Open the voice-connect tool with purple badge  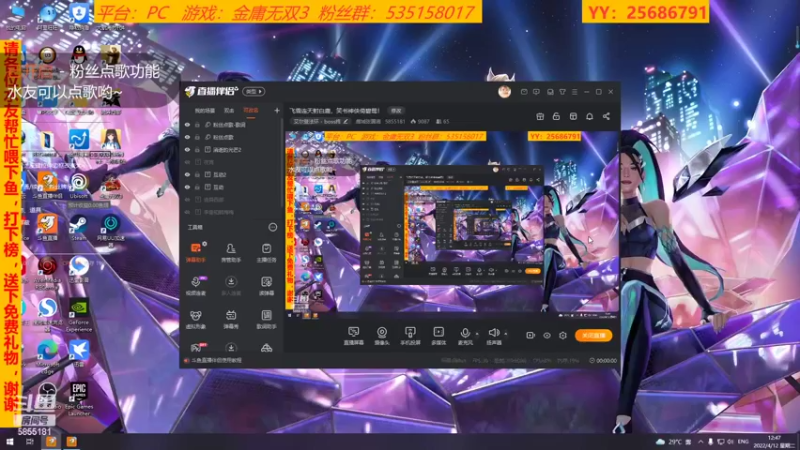195,286
